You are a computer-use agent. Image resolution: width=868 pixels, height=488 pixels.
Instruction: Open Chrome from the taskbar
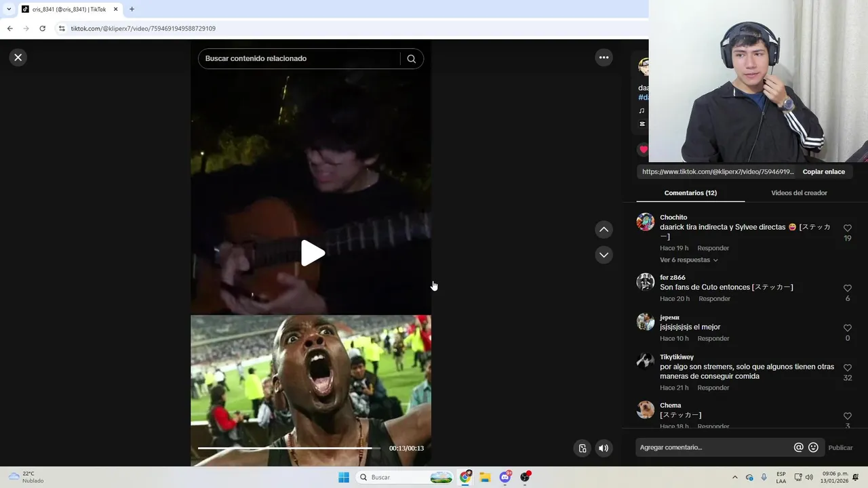[x=465, y=477]
